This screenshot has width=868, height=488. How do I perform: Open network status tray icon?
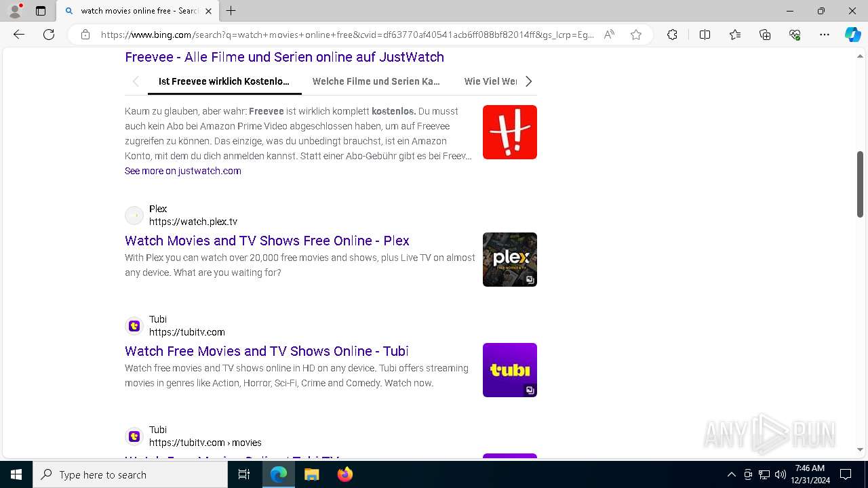tap(764, 474)
